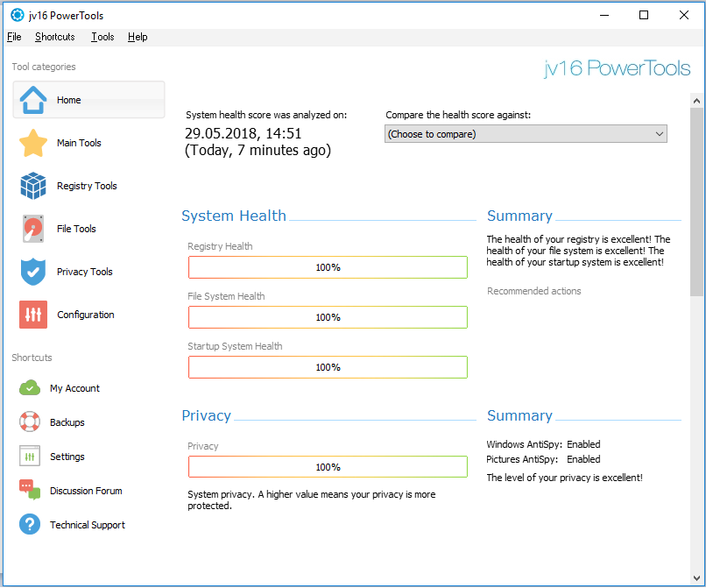This screenshot has height=588, width=706.
Task: Open the Main Tools category label
Action: 79,143
